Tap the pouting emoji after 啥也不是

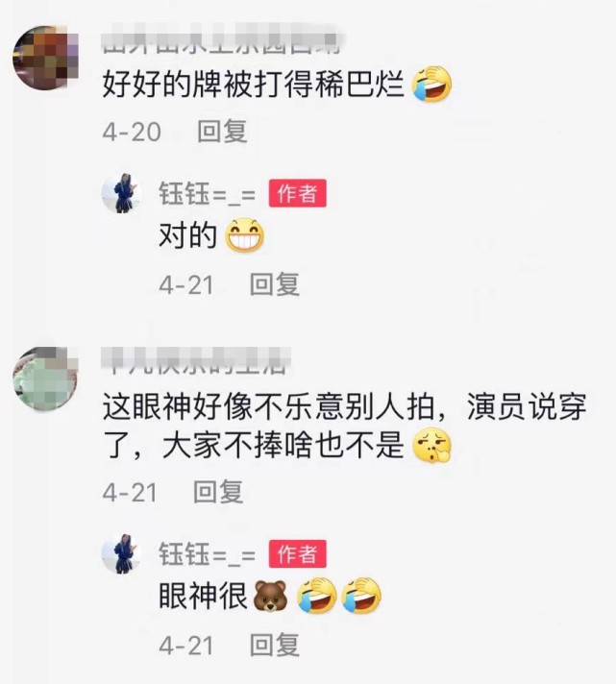(x=431, y=446)
